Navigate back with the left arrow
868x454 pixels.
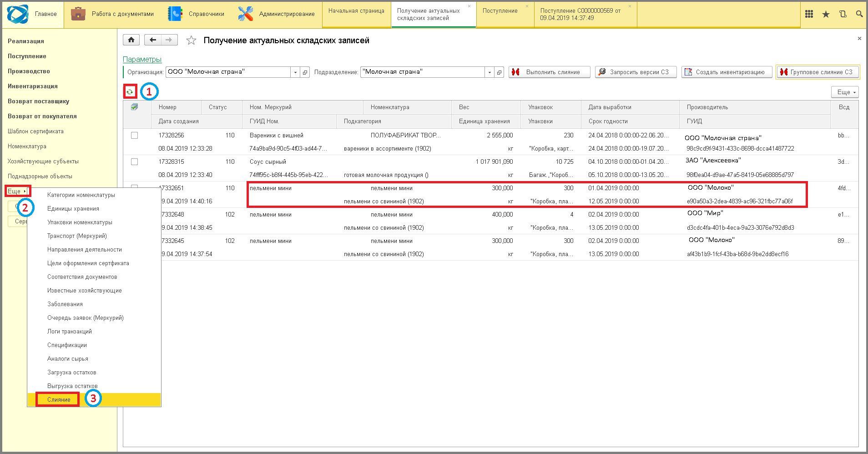click(153, 40)
